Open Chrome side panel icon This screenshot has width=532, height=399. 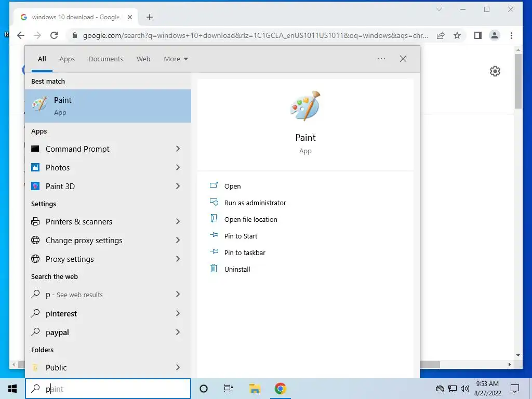(478, 35)
